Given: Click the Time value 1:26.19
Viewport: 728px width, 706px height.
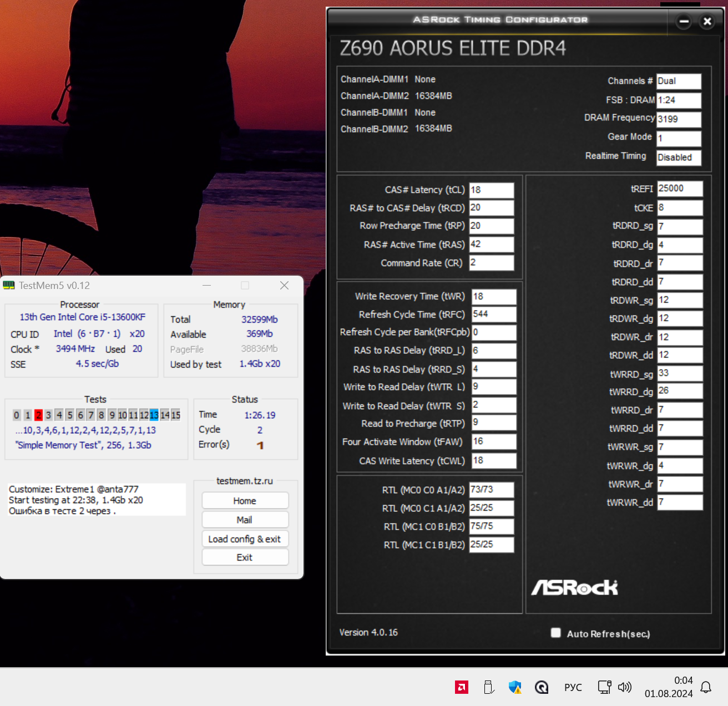Looking at the screenshot, I should pos(260,415).
